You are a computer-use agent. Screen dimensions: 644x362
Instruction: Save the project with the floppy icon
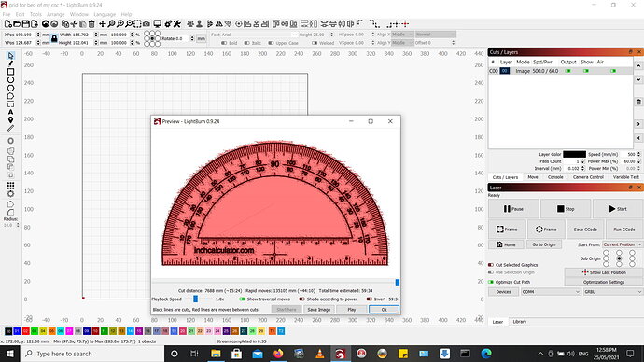pyautogui.click(x=25, y=24)
